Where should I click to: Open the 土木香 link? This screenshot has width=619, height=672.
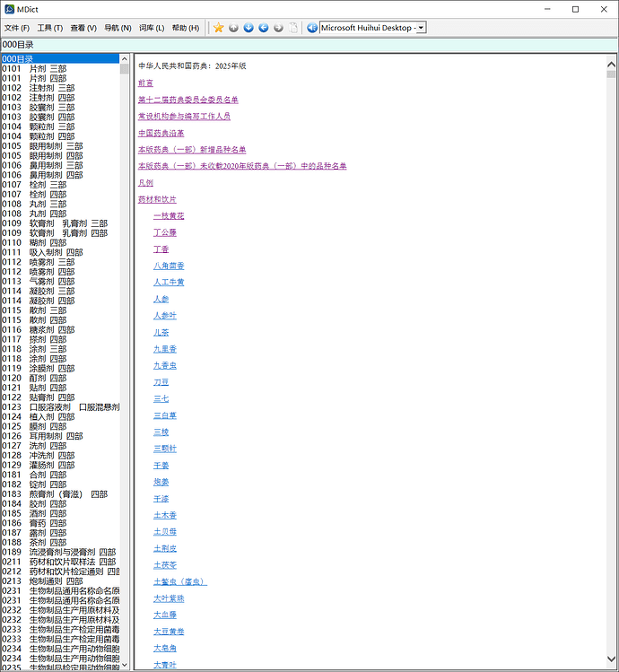(165, 515)
